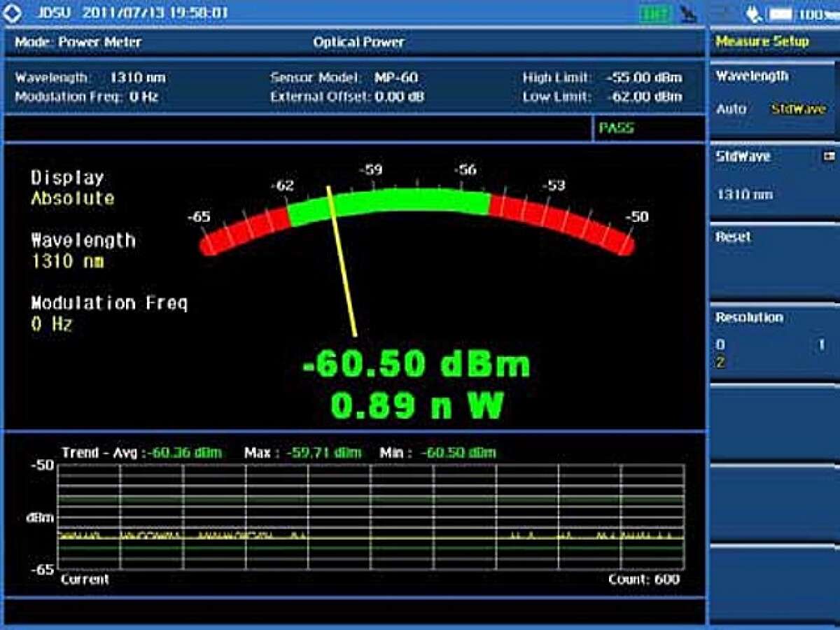Click the Mode: Power Meter label
The height and width of the screenshot is (630, 840).
click(x=78, y=42)
